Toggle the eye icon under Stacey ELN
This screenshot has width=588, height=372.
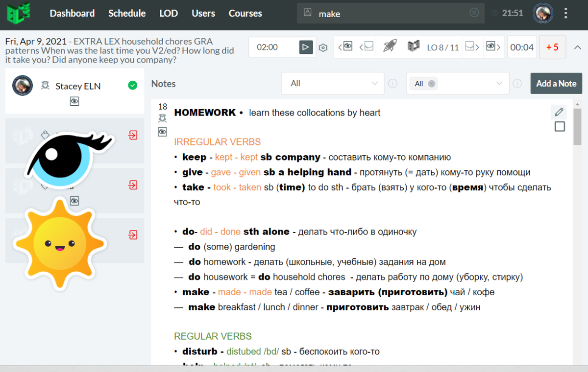(74, 101)
